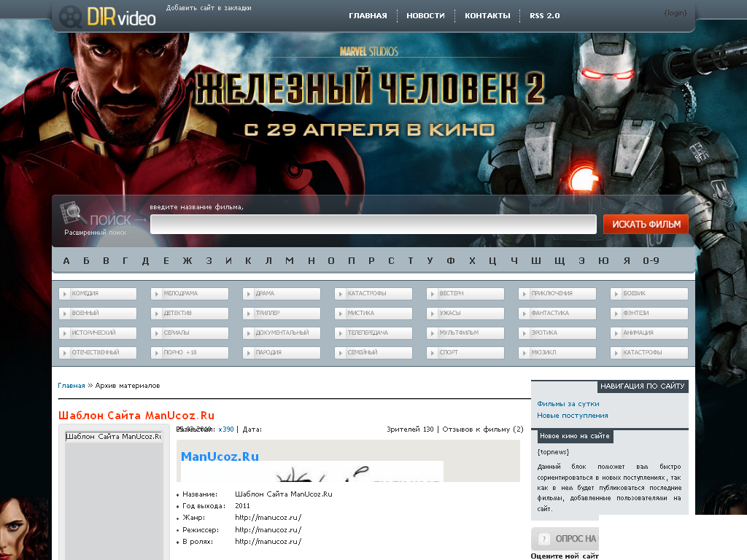Click the x390 resolution link

point(226,429)
